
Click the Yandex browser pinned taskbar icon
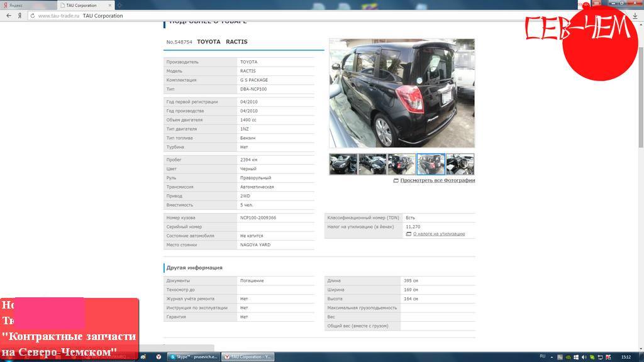pos(158,357)
